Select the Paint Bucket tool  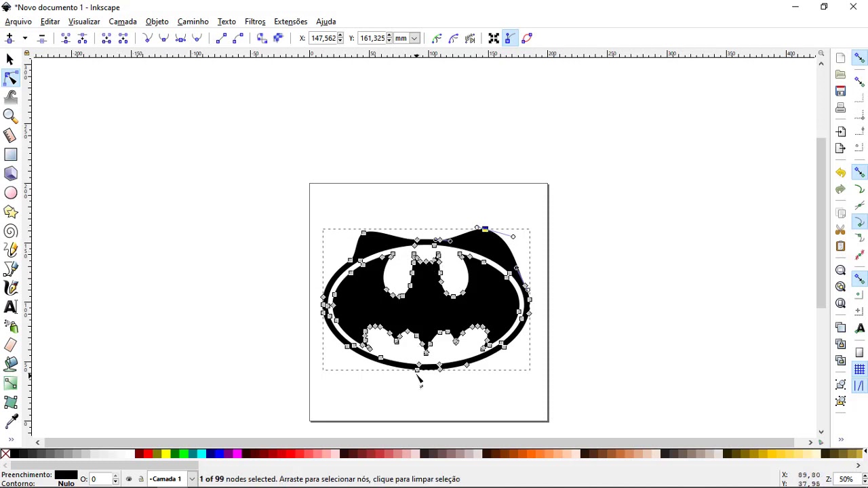click(x=10, y=364)
